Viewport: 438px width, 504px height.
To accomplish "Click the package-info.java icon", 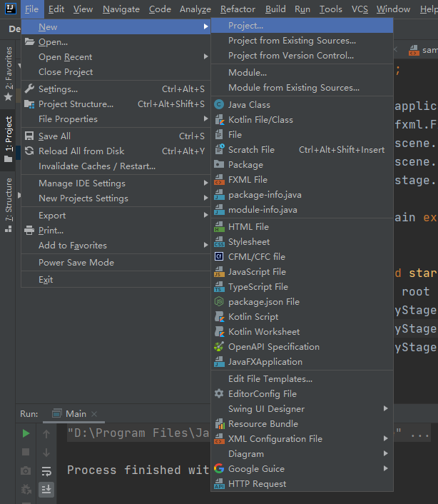I will click(x=219, y=194).
